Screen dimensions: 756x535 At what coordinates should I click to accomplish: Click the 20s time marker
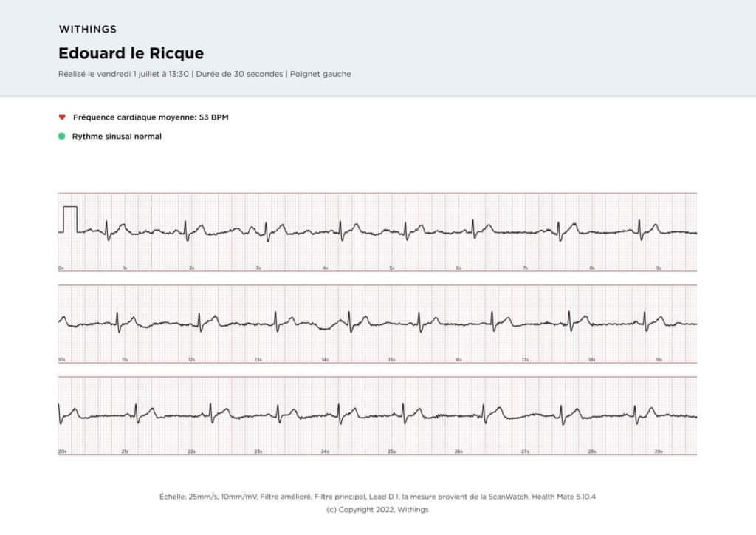pos(62,451)
